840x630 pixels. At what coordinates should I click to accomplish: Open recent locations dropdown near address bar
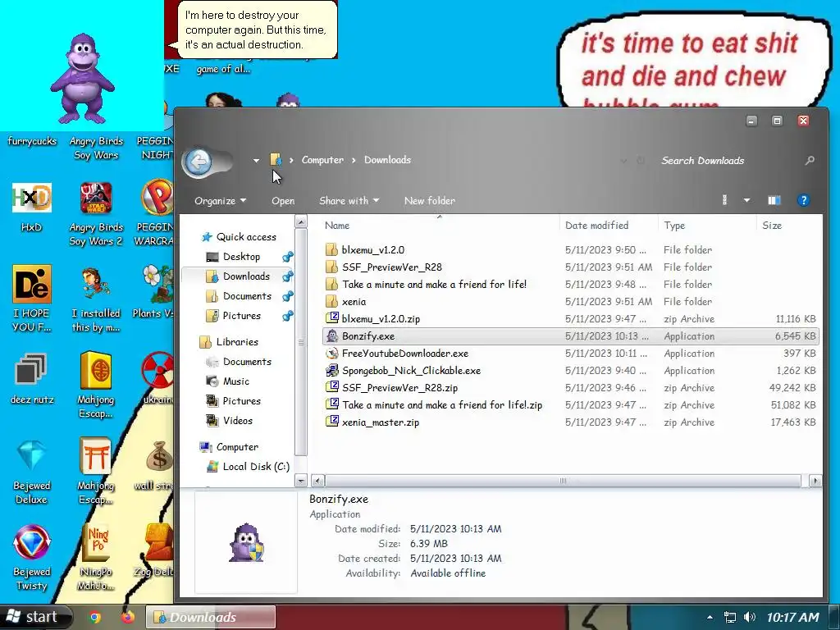(256, 160)
